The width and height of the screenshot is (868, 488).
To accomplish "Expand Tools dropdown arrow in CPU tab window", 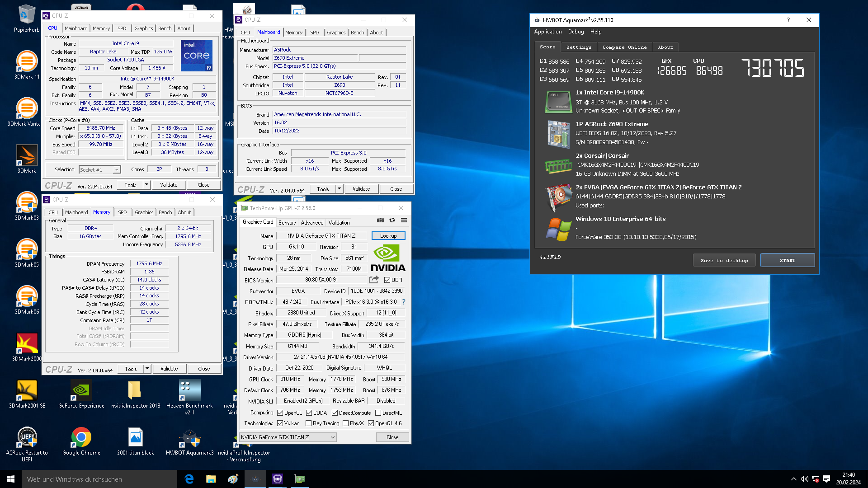I will click(x=146, y=185).
